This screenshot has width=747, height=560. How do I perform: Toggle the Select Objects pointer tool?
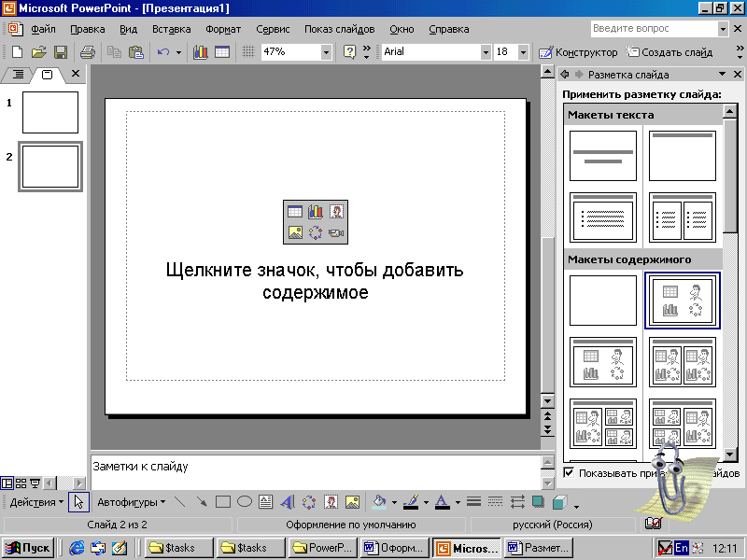point(78,502)
